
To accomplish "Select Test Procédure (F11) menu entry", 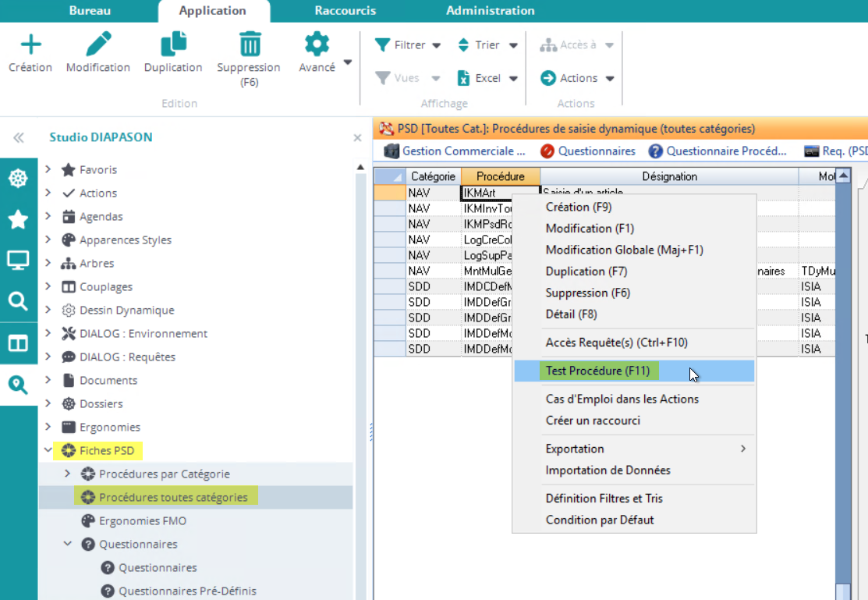I will point(597,371).
